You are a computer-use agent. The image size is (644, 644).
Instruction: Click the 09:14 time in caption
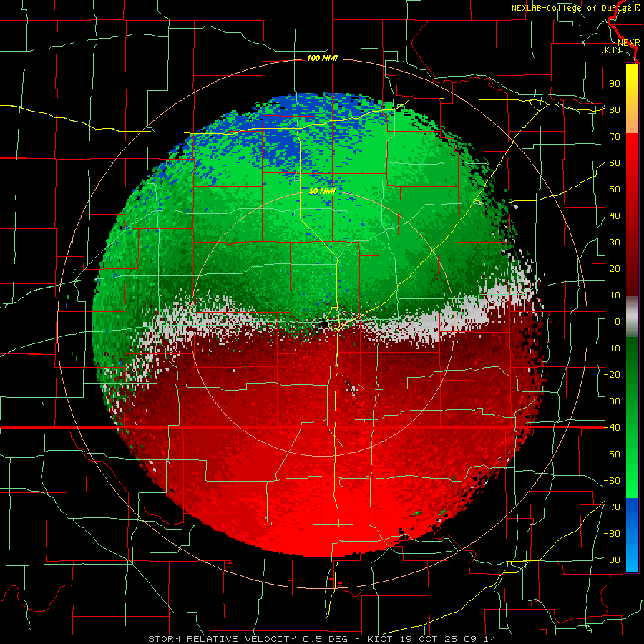[479, 639]
